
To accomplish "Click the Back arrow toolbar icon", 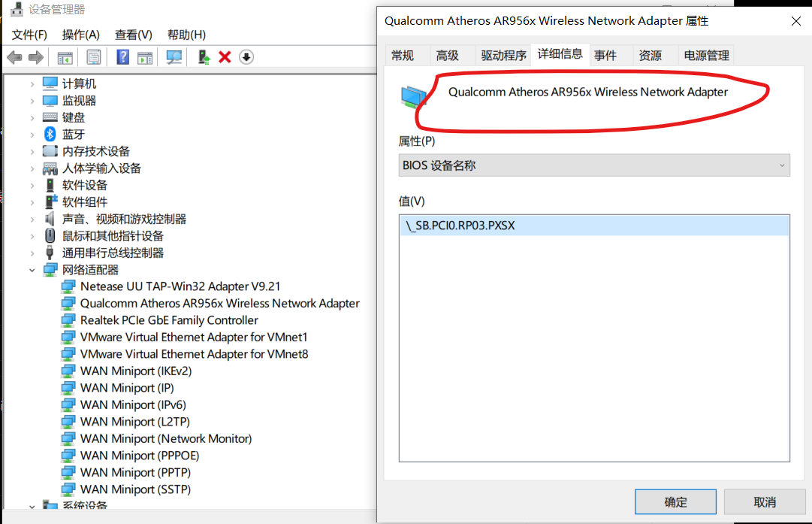I will (14, 57).
